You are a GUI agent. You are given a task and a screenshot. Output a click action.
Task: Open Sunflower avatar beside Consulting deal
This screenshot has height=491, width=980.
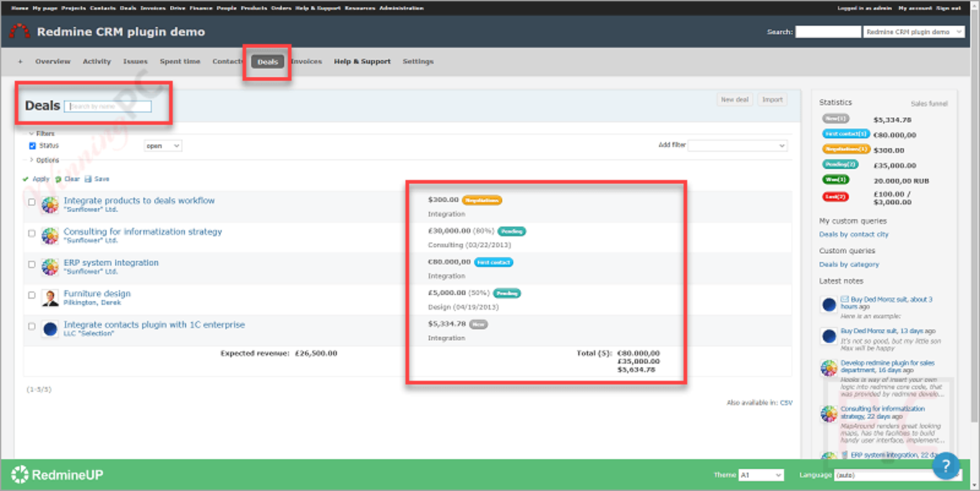(50, 236)
